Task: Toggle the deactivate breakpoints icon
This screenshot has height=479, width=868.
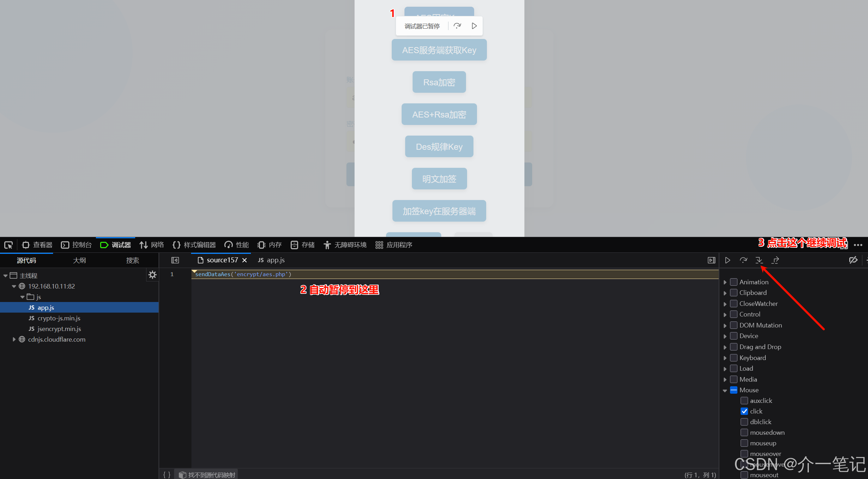Action: [x=853, y=260]
